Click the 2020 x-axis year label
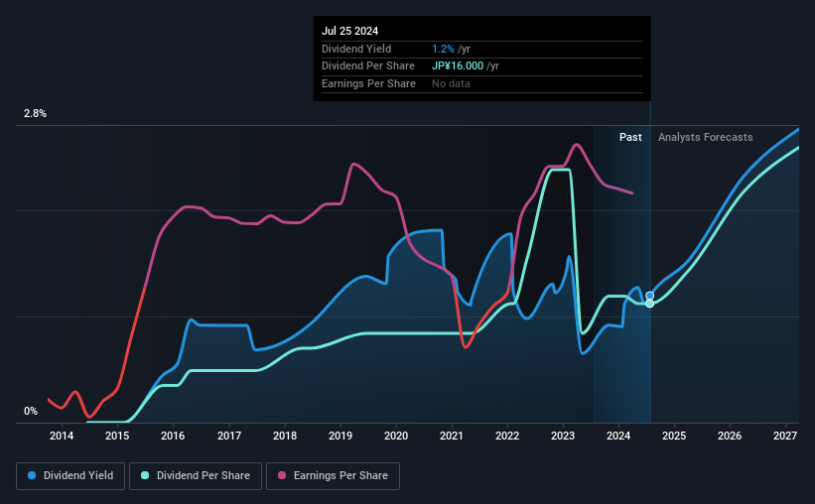Viewport: 815px width, 504px height. tap(396, 436)
